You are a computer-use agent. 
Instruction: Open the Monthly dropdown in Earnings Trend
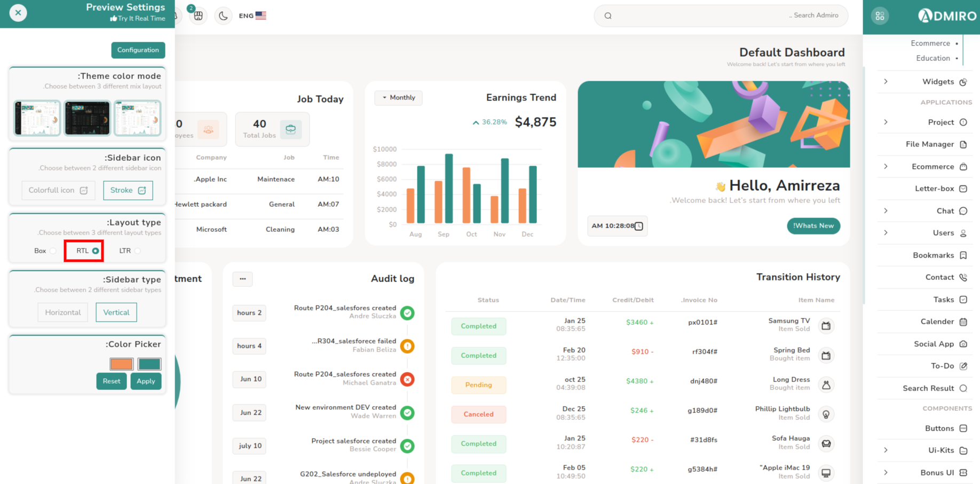[x=398, y=98]
